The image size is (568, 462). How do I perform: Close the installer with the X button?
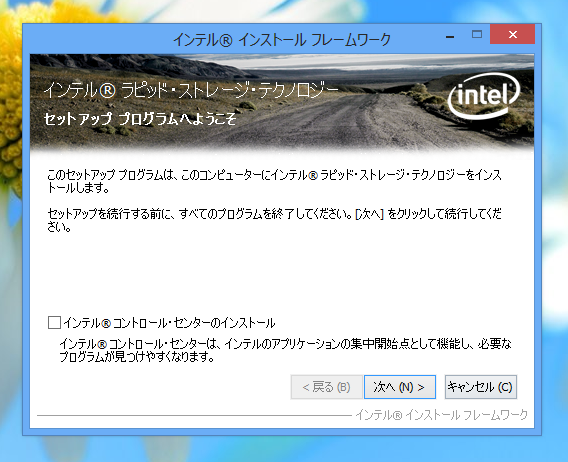[x=513, y=34]
